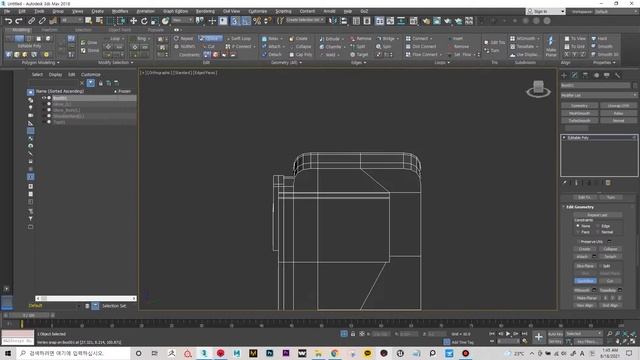Toggle the Percent Snap icon
The width and height of the screenshot is (640, 360).
[257, 21]
